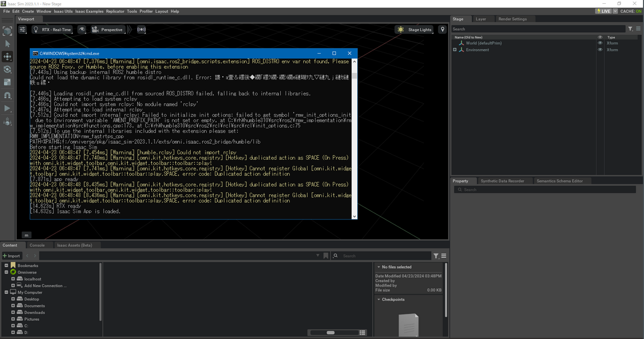Toggle visibility of Environment prim

pos(600,50)
